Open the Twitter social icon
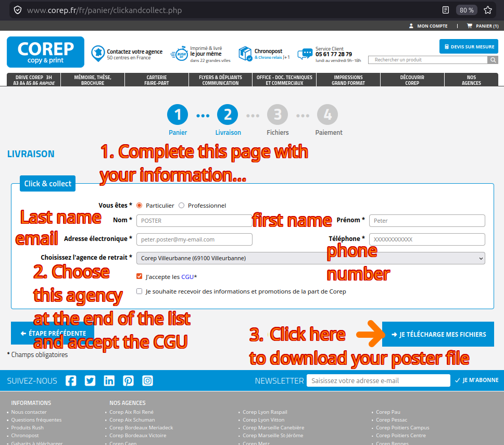Viewport: 504px width, 445px height. click(90, 381)
